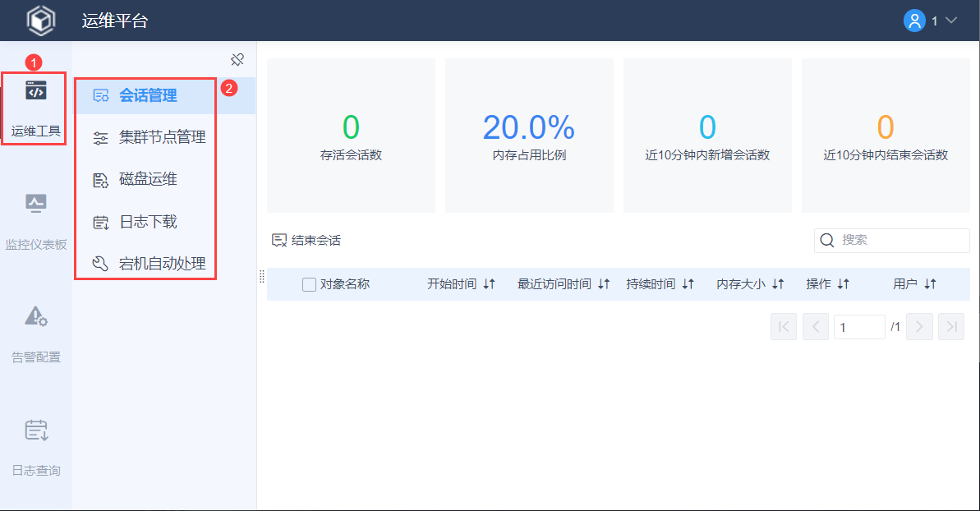
Task: Go to next page button
Action: click(x=919, y=327)
